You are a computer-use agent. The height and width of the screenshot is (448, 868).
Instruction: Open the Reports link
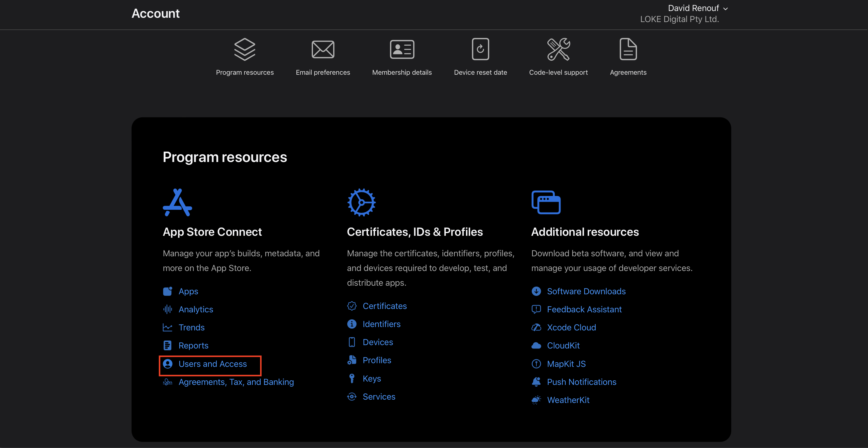[193, 345]
